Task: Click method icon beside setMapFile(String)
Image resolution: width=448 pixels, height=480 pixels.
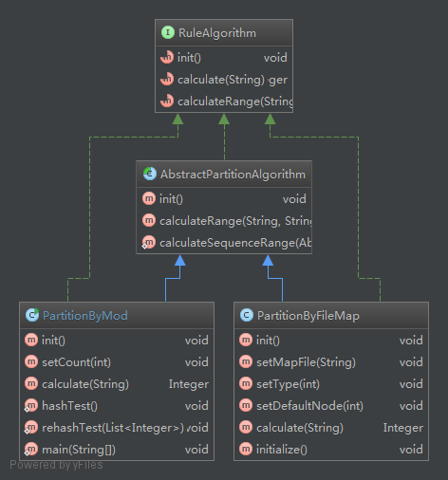Action: coord(246,361)
